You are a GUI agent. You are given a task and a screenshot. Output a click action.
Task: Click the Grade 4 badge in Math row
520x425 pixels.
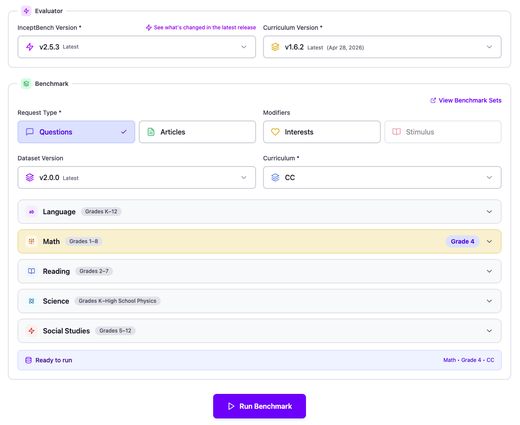(463, 241)
